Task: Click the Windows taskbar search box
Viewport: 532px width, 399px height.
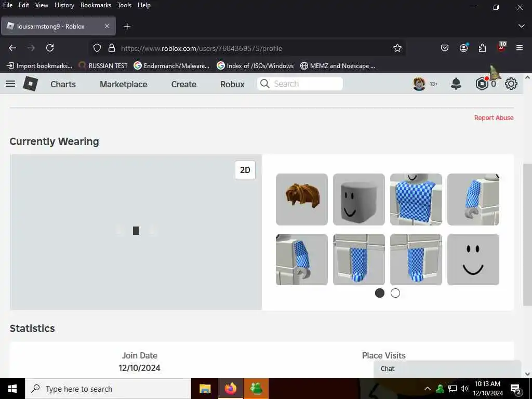Action: coord(108,389)
